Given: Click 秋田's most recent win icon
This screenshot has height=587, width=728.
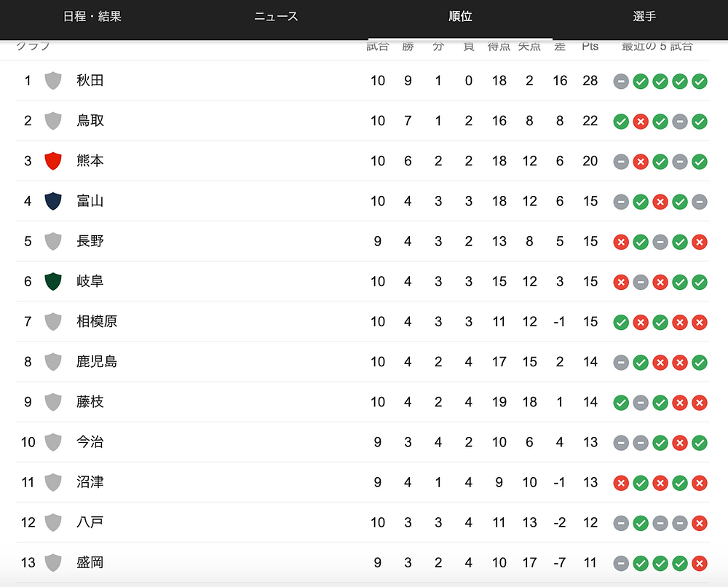Looking at the screenshot, I should point(699,82).
